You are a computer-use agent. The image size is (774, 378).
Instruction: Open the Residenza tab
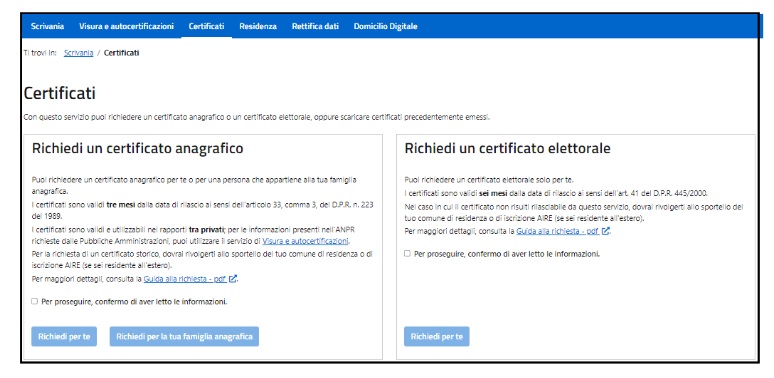pyautogui.click(x=258, y=27)
